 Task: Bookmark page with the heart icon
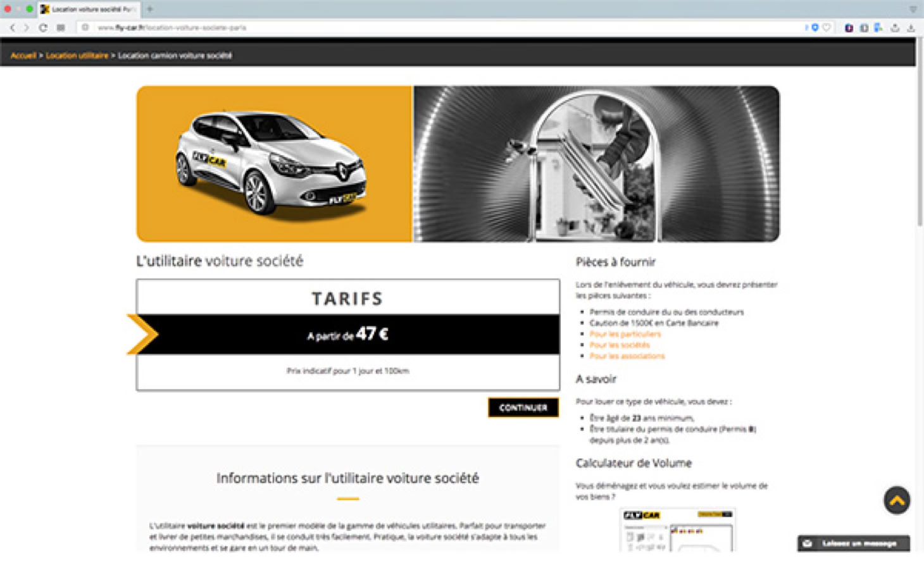click(x=827, y=28)
